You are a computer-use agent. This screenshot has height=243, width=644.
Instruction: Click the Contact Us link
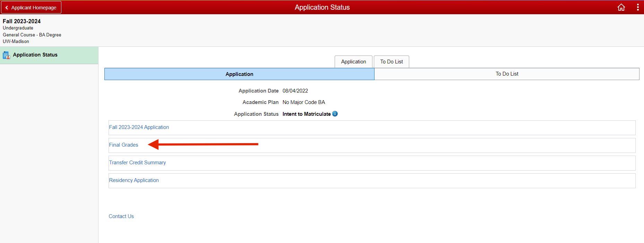(x=121, y=216)
